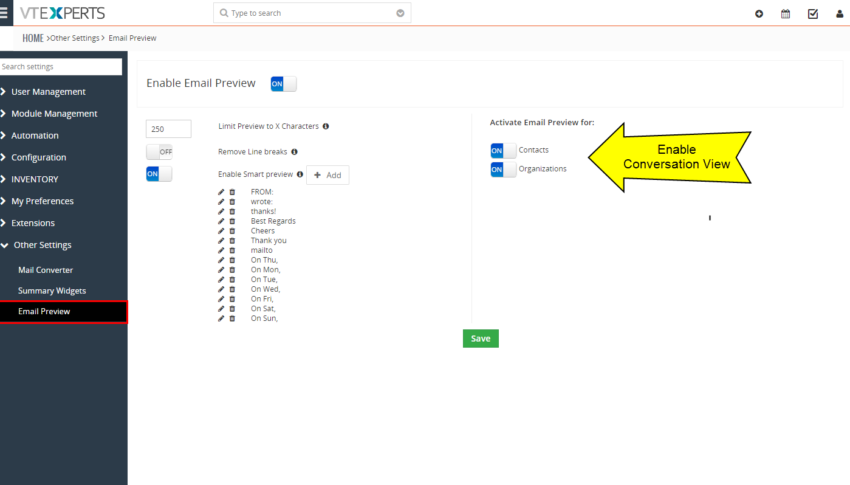The height and width of the screenshot is (485, 850).
Task: Delete the 'wrote:' keyword trash icon
Action: click(x=232, y=202)
